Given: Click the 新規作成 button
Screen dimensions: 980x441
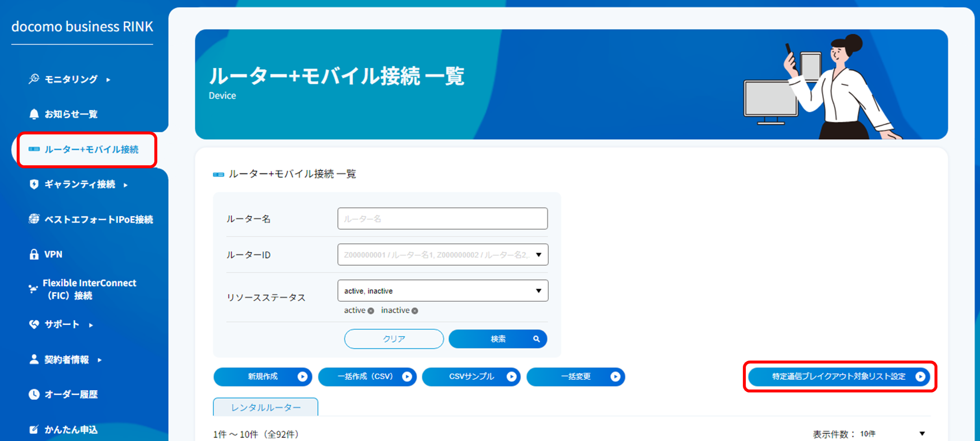Looking at the screenshot, I should coord(263,377).
